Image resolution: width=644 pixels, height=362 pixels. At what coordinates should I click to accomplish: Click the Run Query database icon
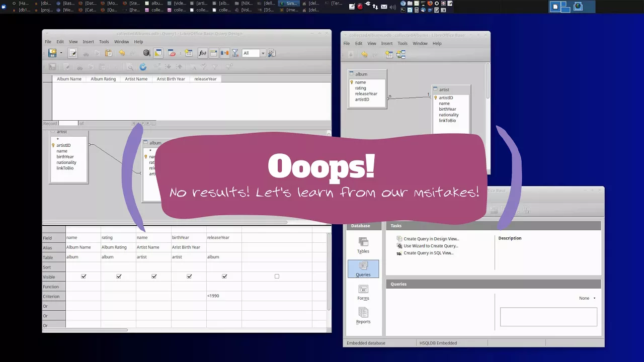pyautogui.click(x=146, y=53)
